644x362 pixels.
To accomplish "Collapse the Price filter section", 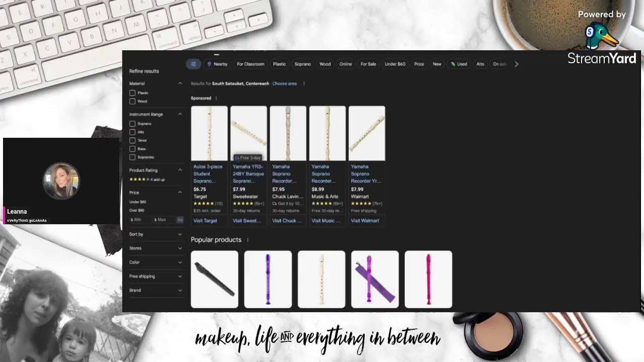I will pyautogui.click(x=180, y=193).
